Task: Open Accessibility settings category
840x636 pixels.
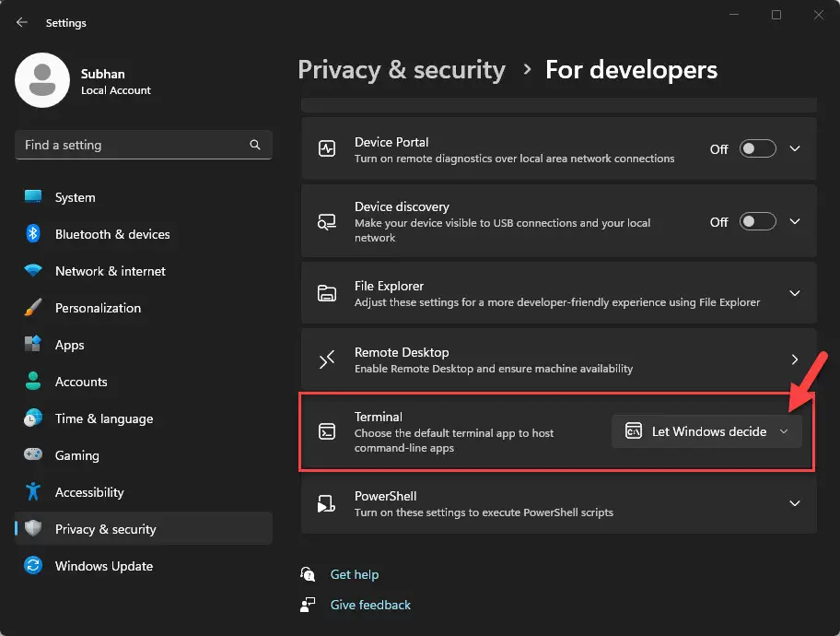Action: point(144,492)
